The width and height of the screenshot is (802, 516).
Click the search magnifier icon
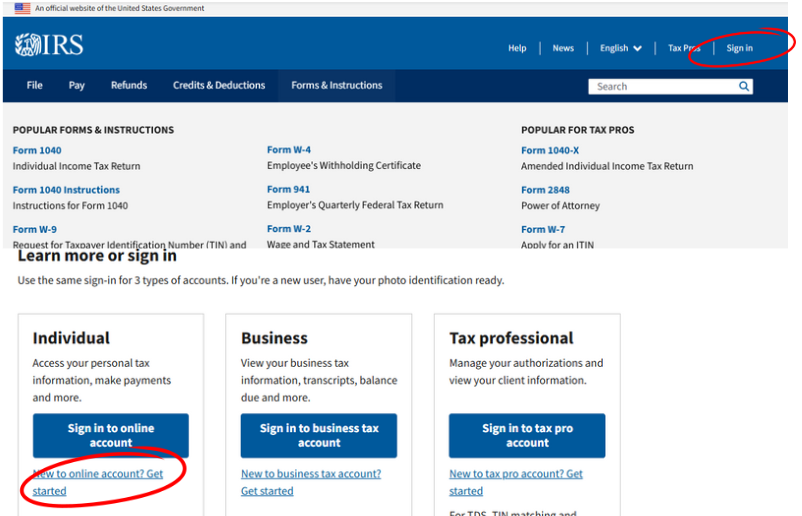point(744,86)
